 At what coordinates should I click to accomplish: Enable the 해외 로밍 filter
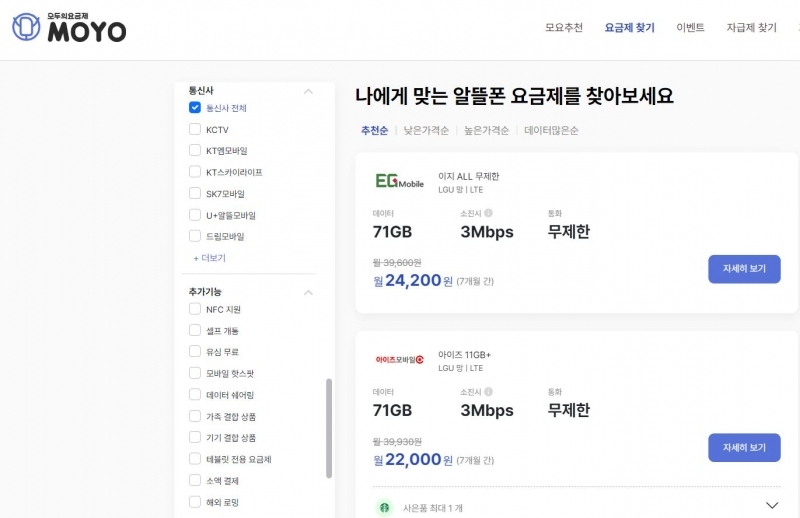[194, 502]
